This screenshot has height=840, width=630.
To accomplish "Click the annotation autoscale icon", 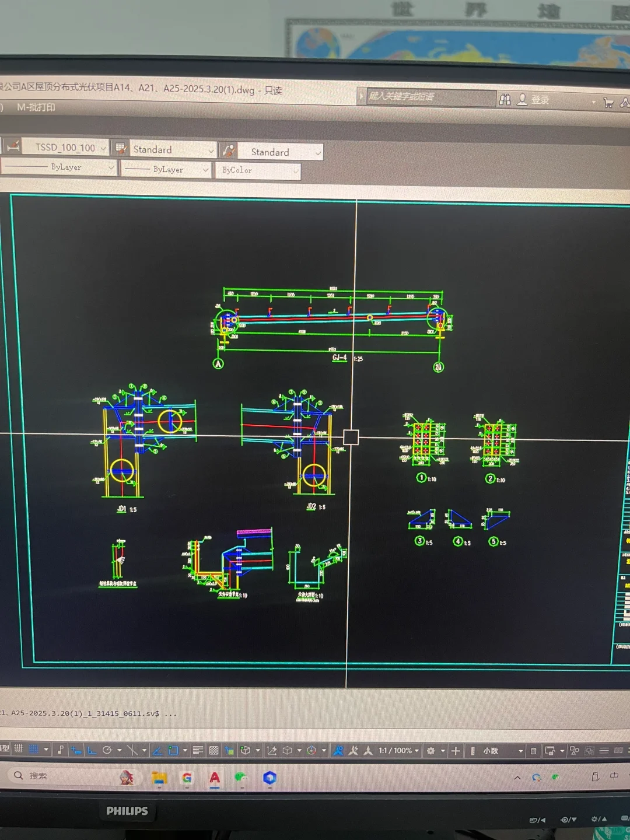I will (x=353, y=751).
